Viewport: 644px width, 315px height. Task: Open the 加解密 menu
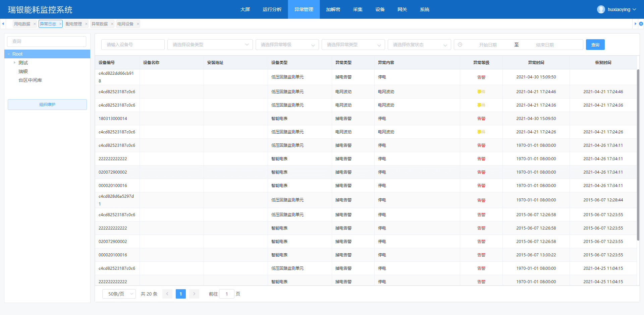pyautogui.click(x=333, y=9)
